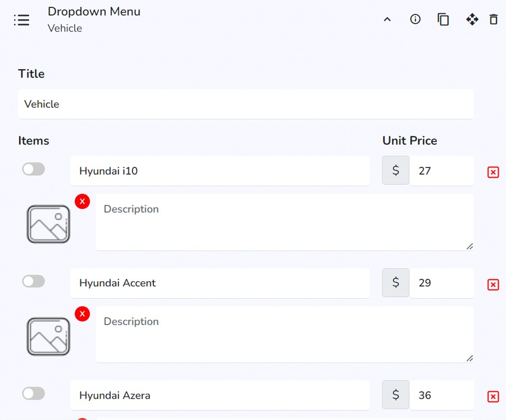Click the unit price field showing 27
This screenshot has height=420, width=506.
click(442, 171)
